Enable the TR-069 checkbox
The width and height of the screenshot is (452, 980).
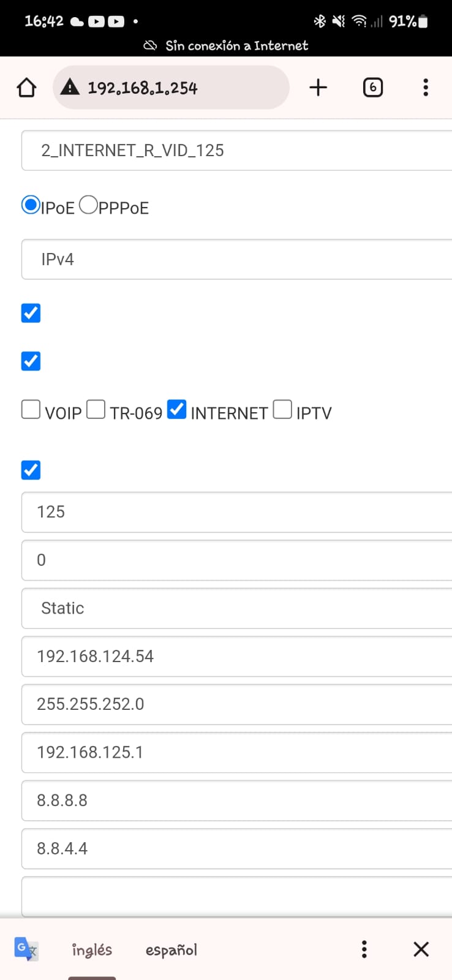click(x=96, y=409)
